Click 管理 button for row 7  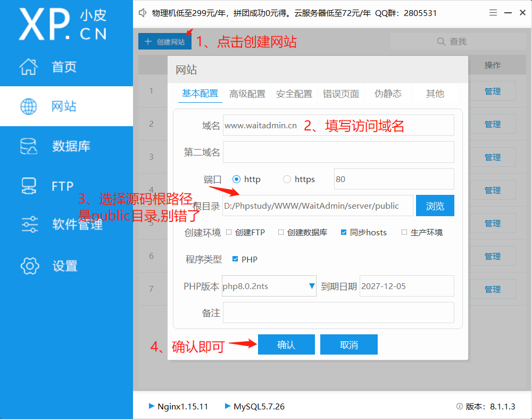pos(493,289)
